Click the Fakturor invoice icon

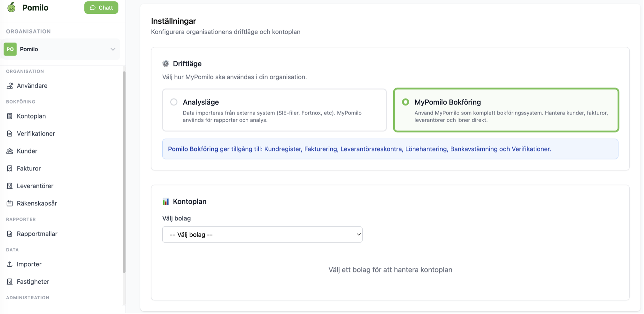[10, 169]
